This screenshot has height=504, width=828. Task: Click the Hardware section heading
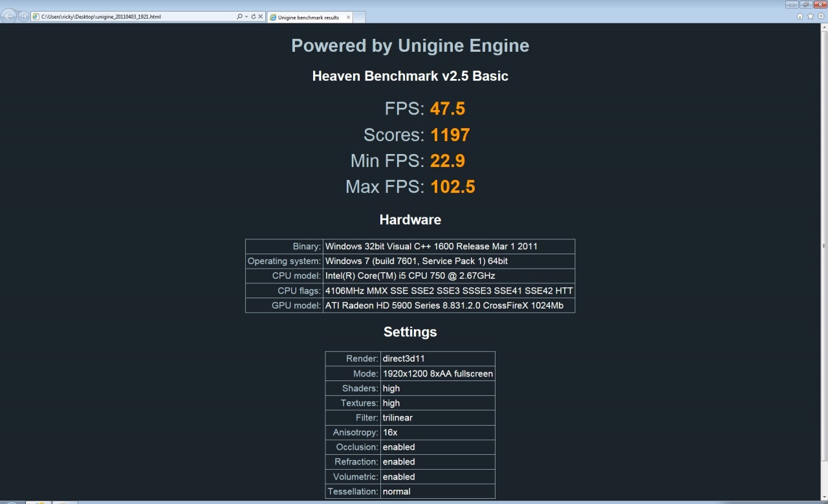[410, 220]
